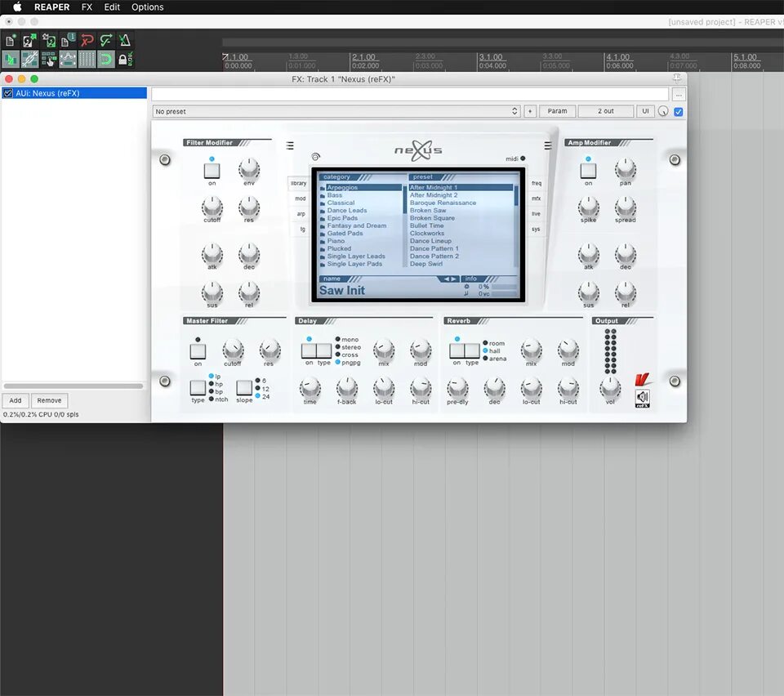Select the hp master filter type
784x696 pixels.
tap(216, 384)
